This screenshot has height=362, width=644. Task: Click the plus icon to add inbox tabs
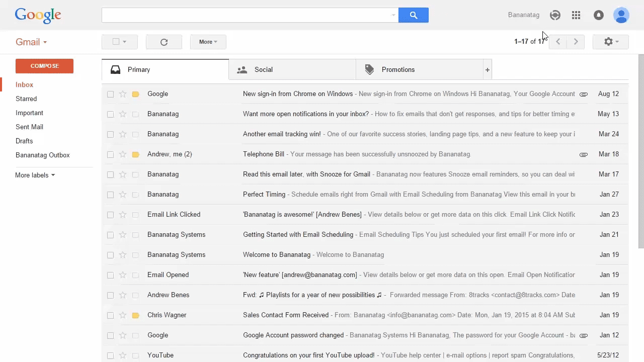487,70
